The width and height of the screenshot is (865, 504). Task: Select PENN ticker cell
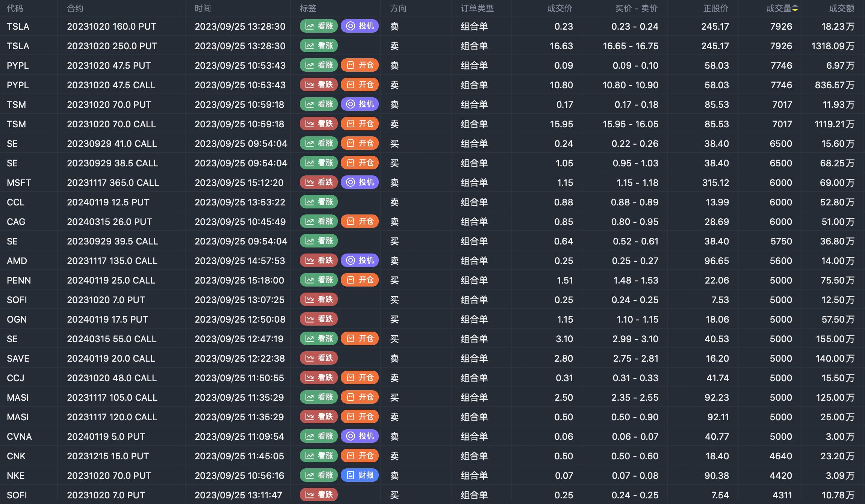19,280
